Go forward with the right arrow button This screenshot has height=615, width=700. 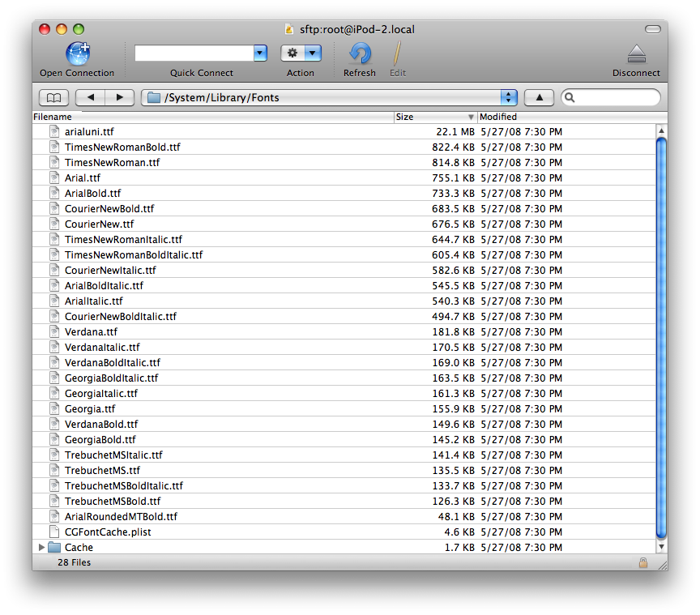120,97
